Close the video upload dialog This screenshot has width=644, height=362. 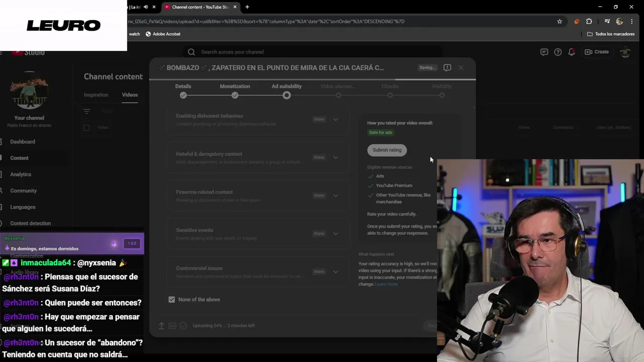pyautogui.click(x=461, y=67)
